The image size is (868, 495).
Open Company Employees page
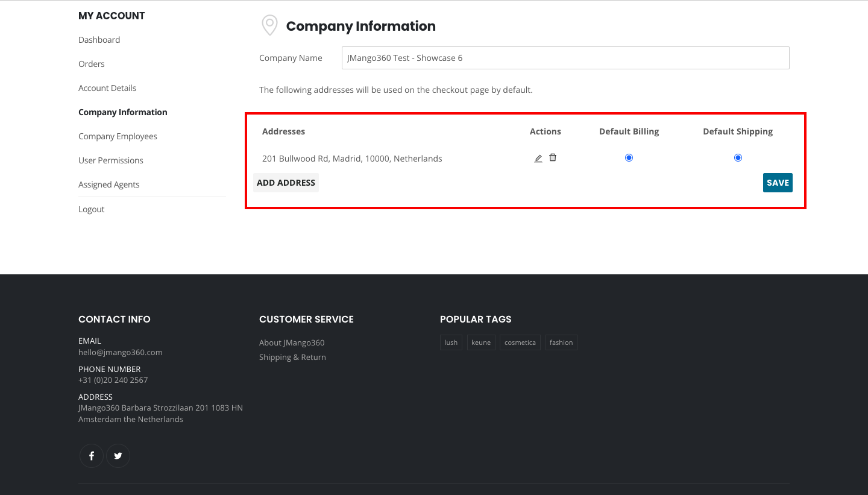click(x=118, y=136)
